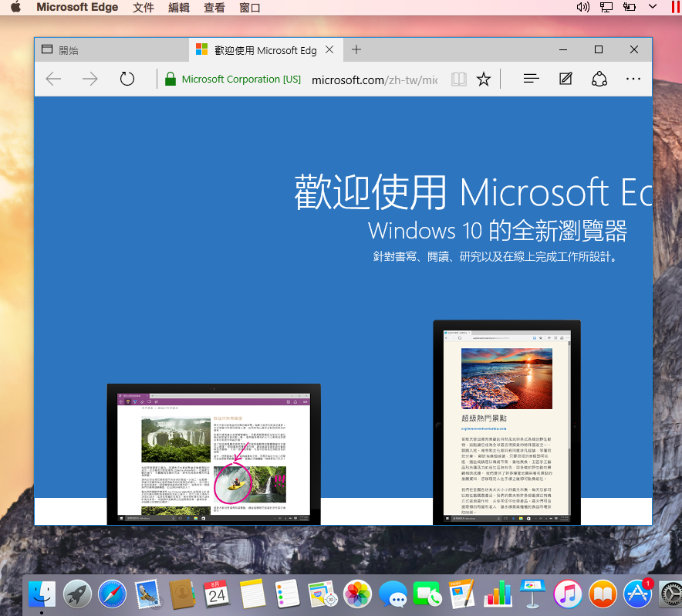682x616 pixels.
Task: Switch to the 開始 tab
Action: [x=112, y=50]
